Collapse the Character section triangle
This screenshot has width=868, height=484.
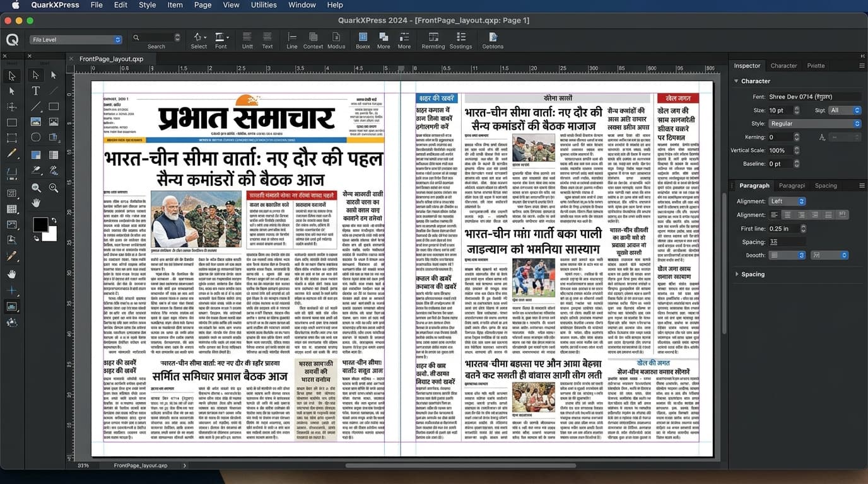tap(736, 81)
